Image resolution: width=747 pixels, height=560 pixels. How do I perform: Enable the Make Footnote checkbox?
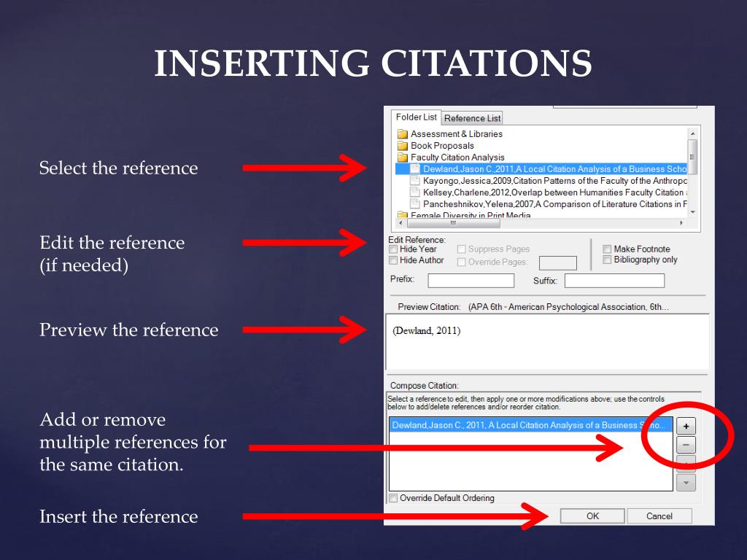(607, 249)
